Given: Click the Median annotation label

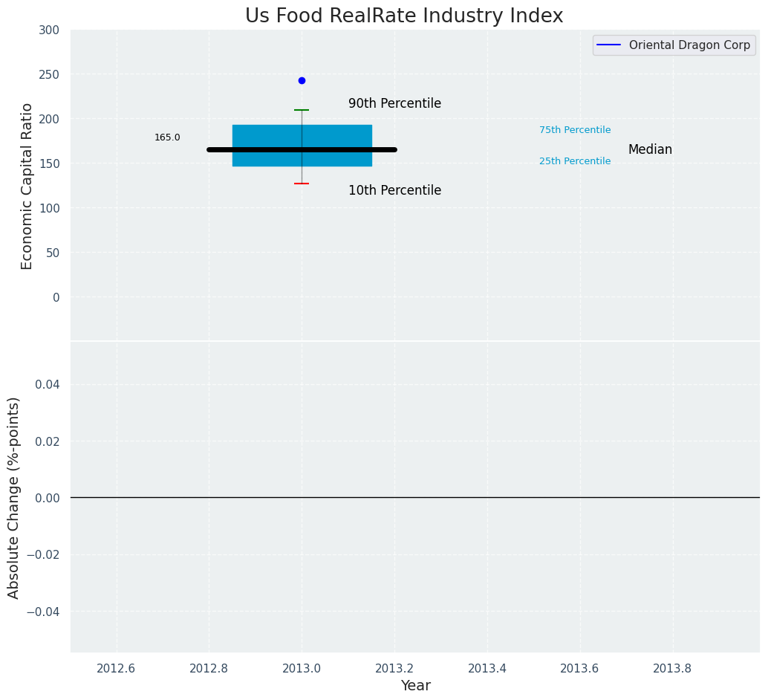Looking at the screenshot, I should point(650,150).
